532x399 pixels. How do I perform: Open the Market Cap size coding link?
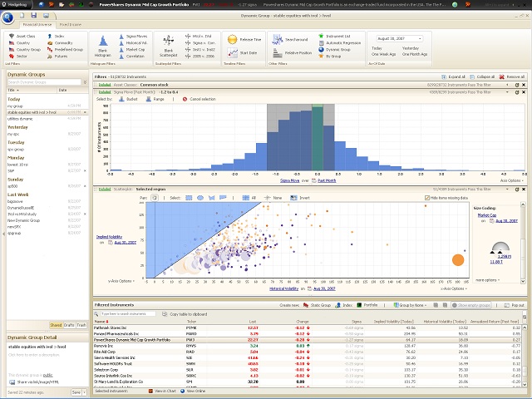tap(487, 215)
